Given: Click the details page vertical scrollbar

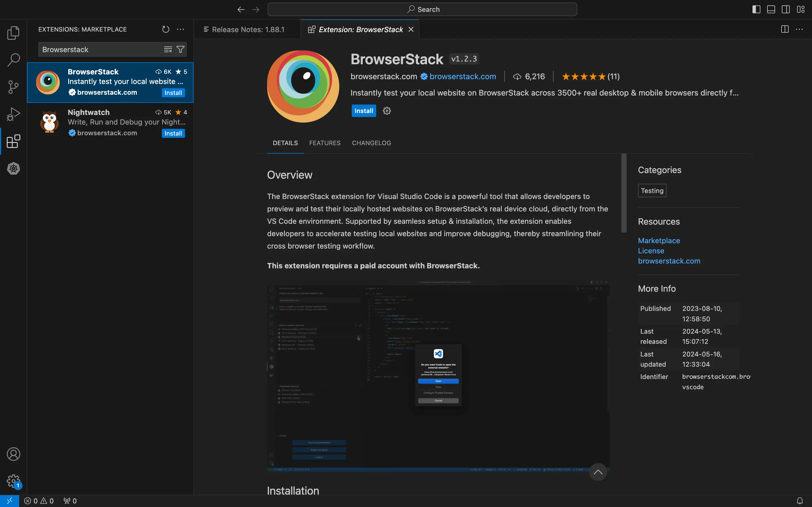Looking at the screenshot, I should point(624,193).
